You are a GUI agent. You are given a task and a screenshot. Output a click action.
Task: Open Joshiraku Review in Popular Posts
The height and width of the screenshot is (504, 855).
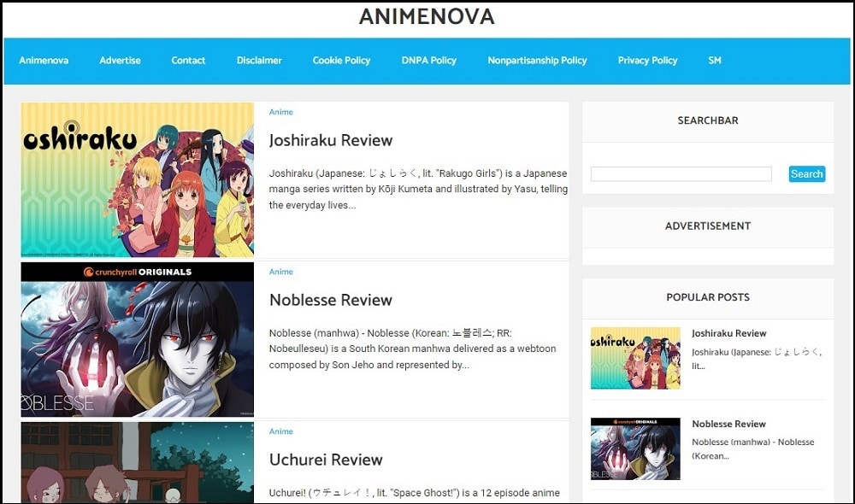[x=728, y=333]
